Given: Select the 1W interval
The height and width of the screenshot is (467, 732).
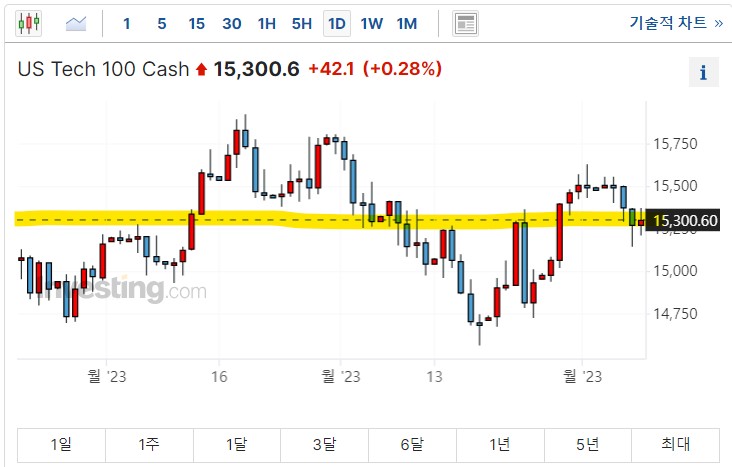Looking at the screenshot, I should [372, 23].
